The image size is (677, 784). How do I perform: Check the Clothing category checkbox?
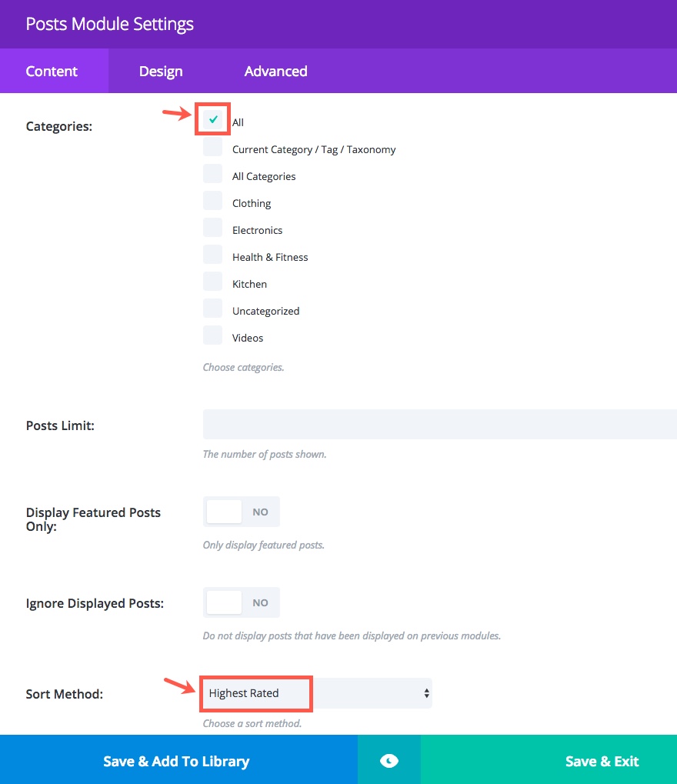point(213,202)
